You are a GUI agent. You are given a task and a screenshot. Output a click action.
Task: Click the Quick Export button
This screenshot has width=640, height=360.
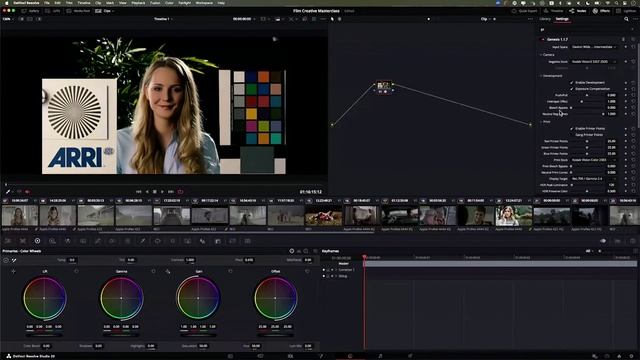pos(524,11)
